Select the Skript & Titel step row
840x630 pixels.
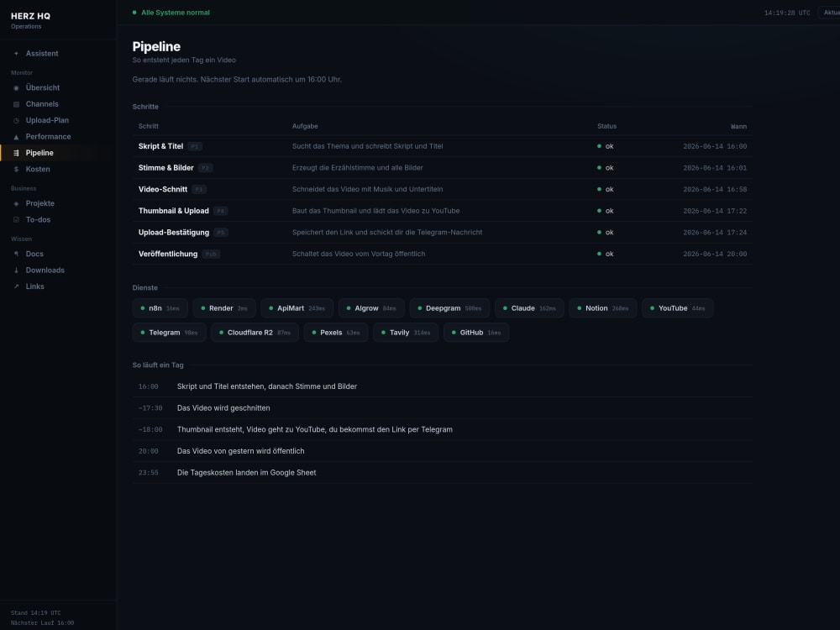click(442, 146)
